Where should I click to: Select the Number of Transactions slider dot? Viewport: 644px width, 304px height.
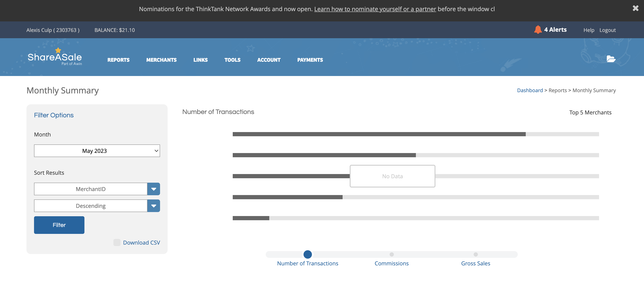(x=308, y=254)
